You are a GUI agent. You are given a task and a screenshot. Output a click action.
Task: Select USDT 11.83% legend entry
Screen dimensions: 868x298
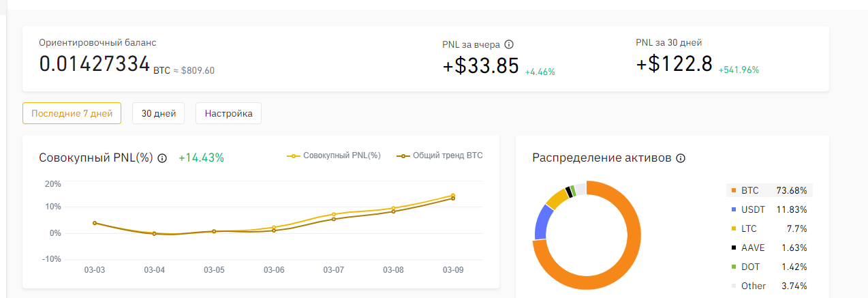(769, 209)
